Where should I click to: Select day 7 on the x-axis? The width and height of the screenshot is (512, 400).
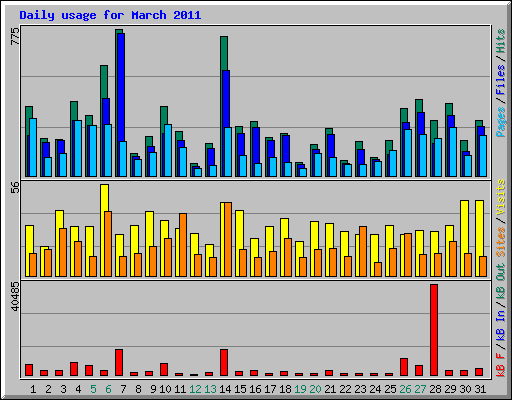pyautogui.click(x=123, y=389)
